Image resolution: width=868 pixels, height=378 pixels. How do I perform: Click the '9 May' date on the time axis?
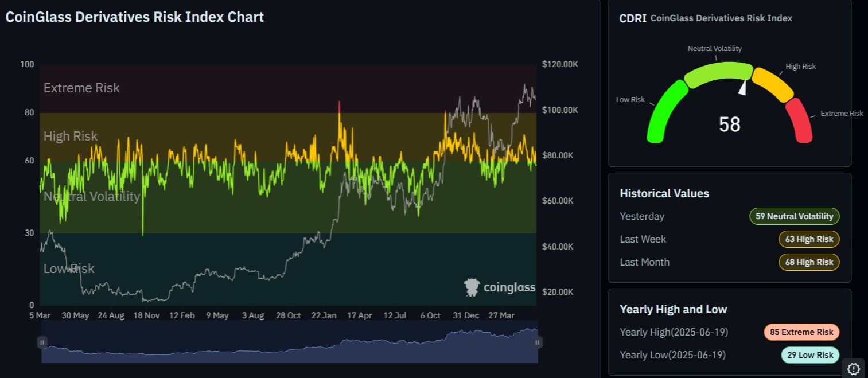coord(217,315)
